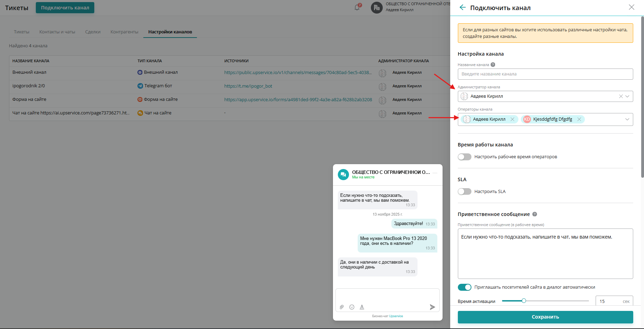Click the Тип канала column header

point(150,61)
